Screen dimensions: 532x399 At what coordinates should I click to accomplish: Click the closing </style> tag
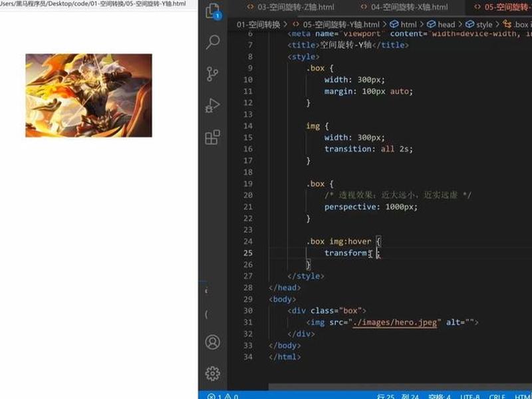point(306,276)
